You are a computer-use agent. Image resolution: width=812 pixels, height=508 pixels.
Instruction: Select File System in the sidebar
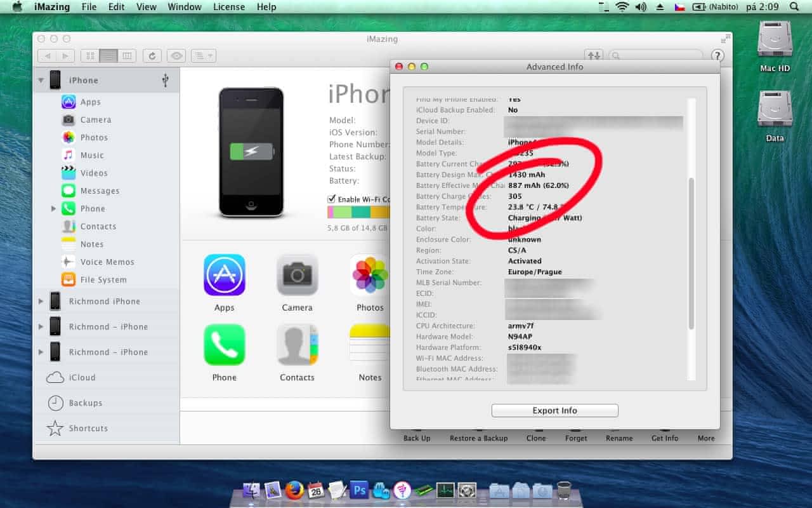point(103,279)
